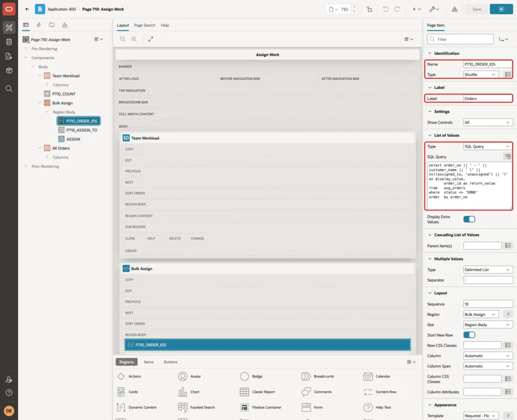517x420 pixels.
Task: Open Gallery cube icon in sidebar
Action: 9,70
